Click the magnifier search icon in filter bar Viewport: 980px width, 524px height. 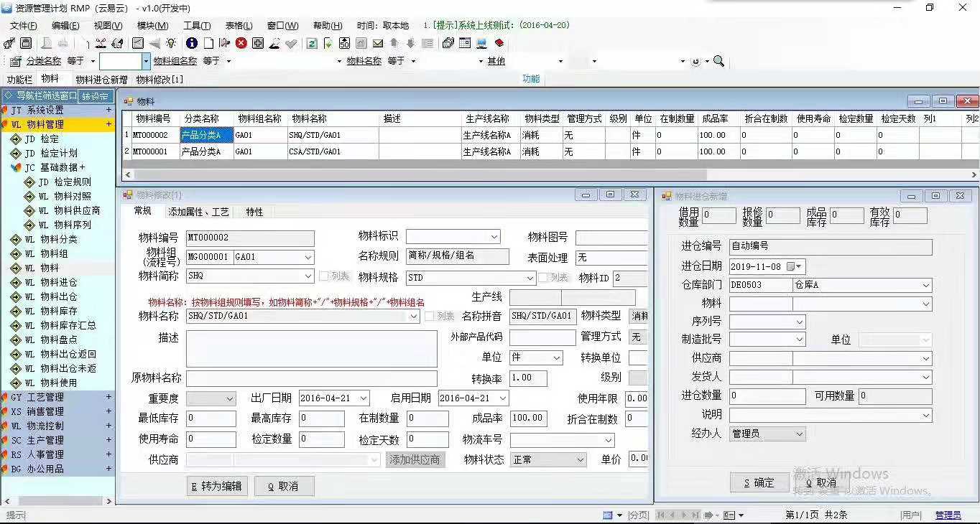coord(718,61)
